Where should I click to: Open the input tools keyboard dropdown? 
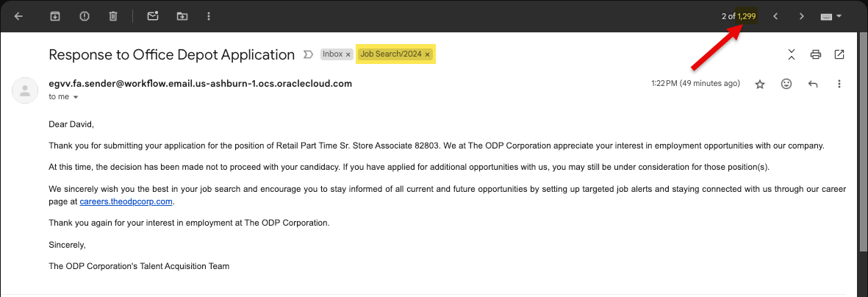pos(831,16)
